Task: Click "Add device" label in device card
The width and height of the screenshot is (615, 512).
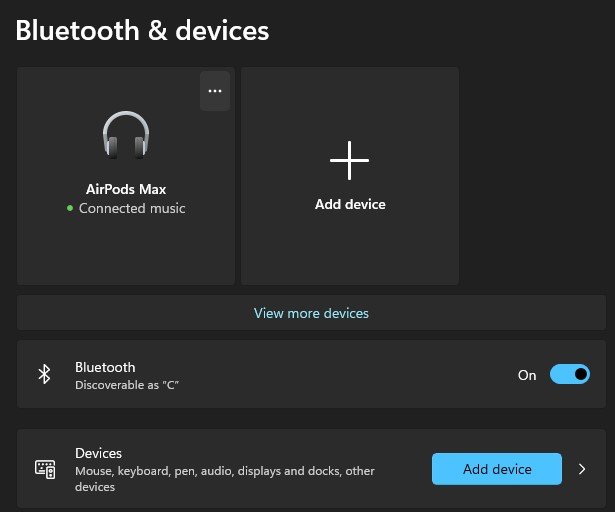Action: pos(350,204)
